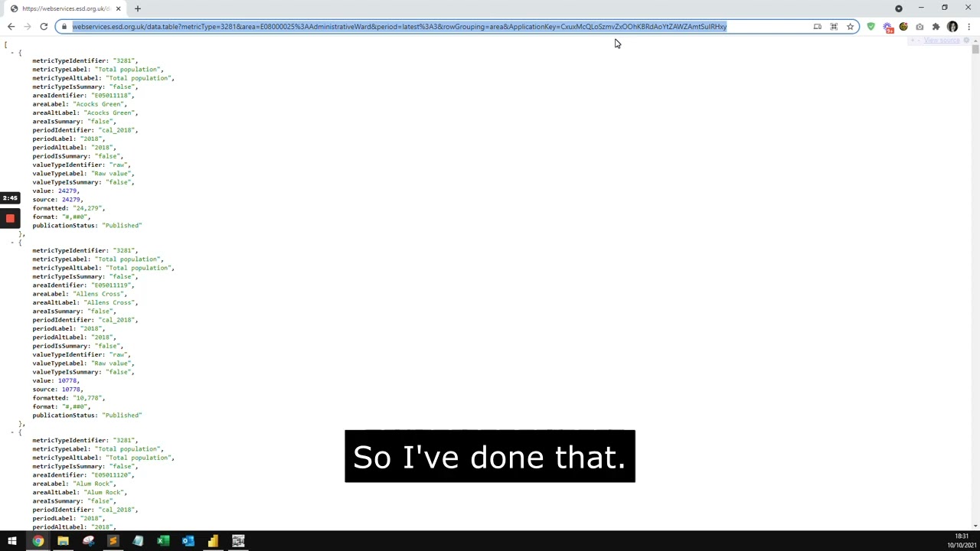Click the areaLabel "Alum Rock" value

(x=93, y=484)
